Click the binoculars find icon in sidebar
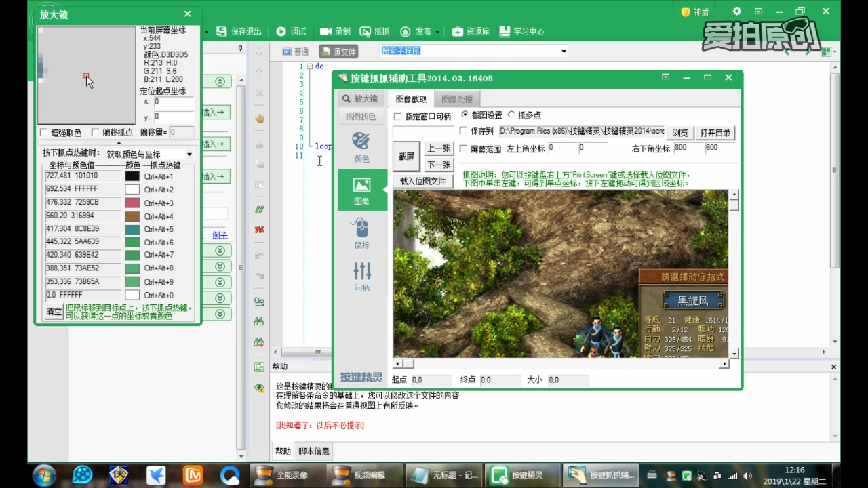 pyautogui.click(x=259, y=321)
